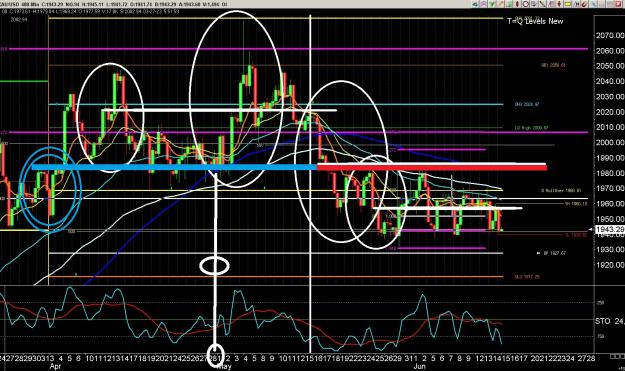Click the 2020.00 price axis label
The height and width of the screenshot is (371, 625).
610,112
